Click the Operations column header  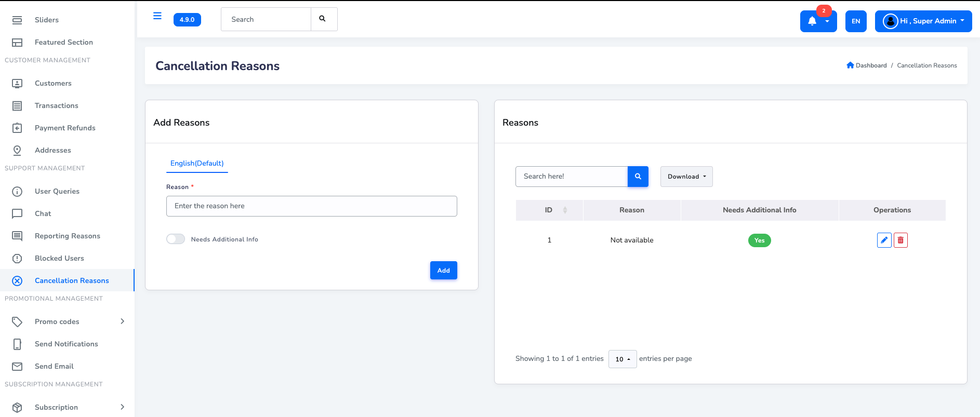pyautogui.click(x=892, y=210)
